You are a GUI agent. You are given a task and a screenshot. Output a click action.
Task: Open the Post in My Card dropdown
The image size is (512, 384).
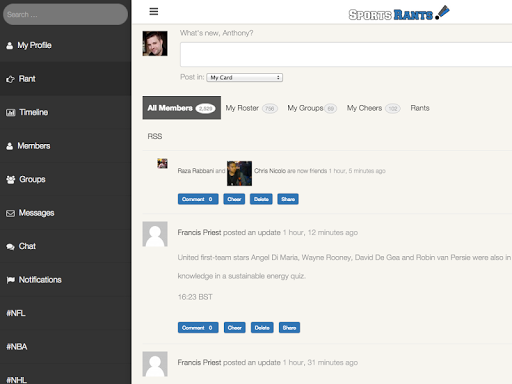245,78
